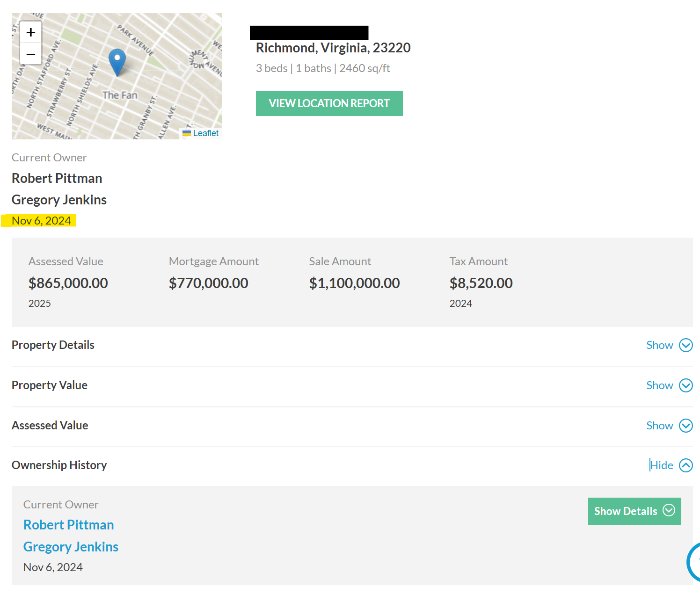
Task: Collapse Ownership History with Hide
Action: (662, 465)
